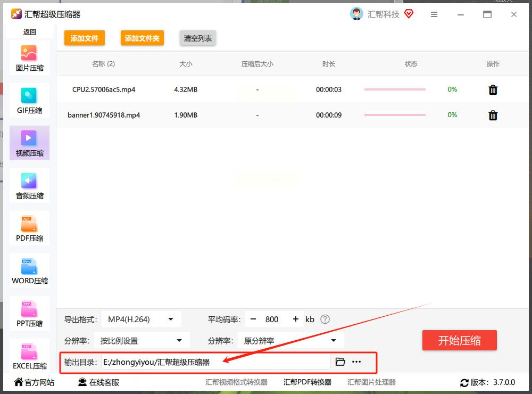
Task: Open the 图片压缩 image compression section
Action: tap(29, 58)
